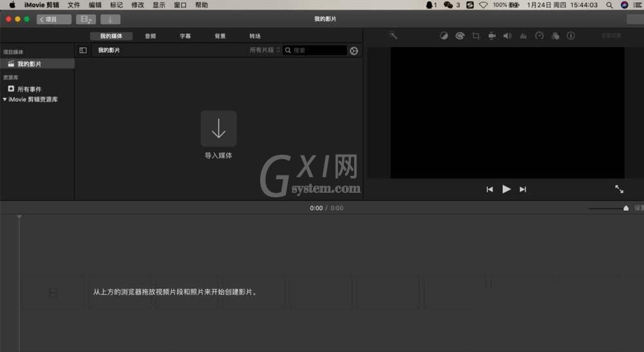Image resolution: width=644 pixels, height=352 pixels.
Task: Open browser appearance settings wheel icon
Action: click(354, 50)
